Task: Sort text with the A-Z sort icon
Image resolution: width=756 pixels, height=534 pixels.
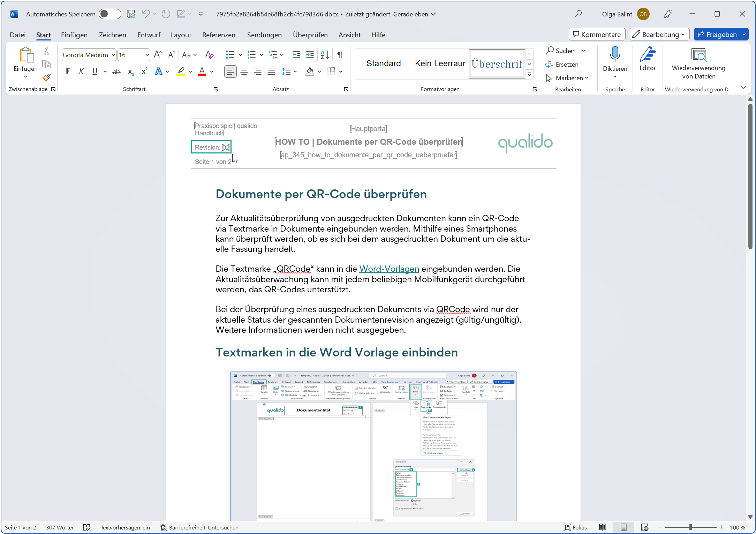Action: (325, 55)
